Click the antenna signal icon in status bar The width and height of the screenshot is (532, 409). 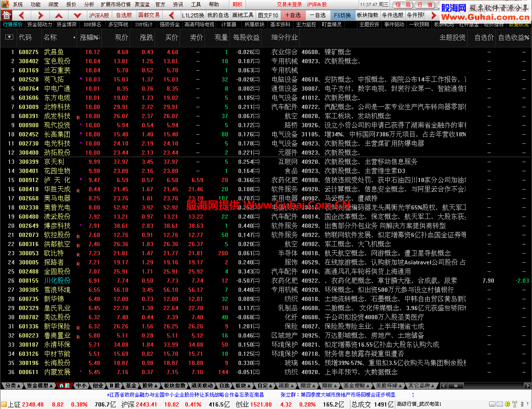pos(515,404)
